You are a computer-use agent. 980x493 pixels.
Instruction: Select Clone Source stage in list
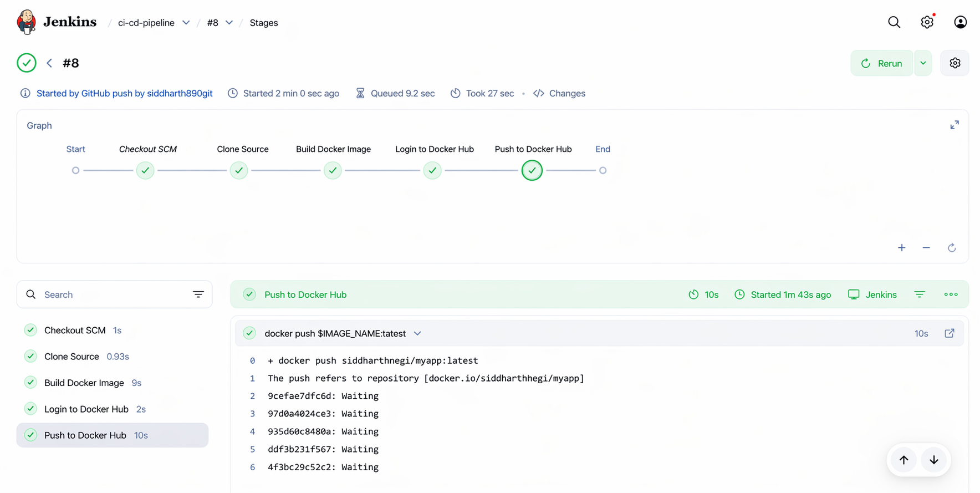pyautogui.click(x=113, y=357)
